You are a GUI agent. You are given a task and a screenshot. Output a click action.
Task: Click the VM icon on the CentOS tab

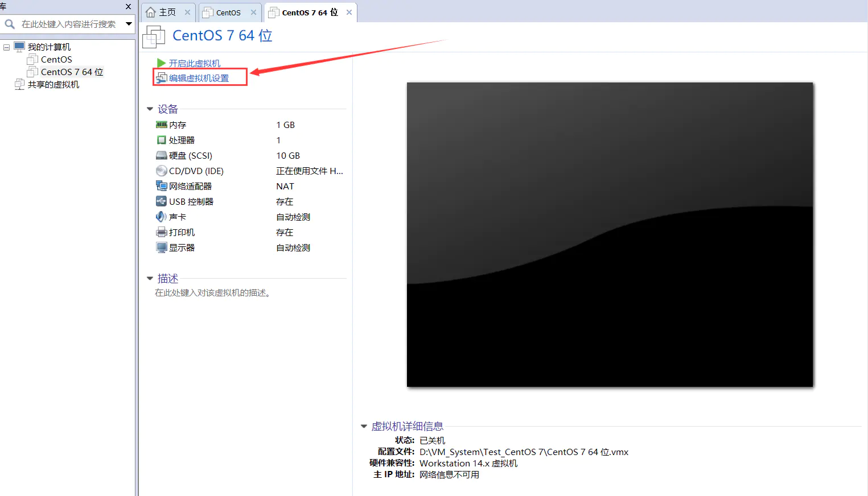click(x=208, y=13)
